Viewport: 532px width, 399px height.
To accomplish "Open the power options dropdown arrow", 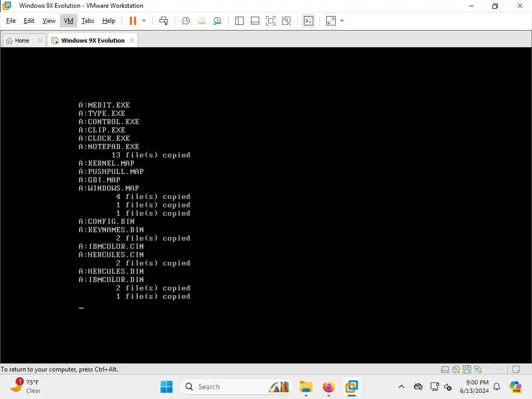I will [144, 21].
